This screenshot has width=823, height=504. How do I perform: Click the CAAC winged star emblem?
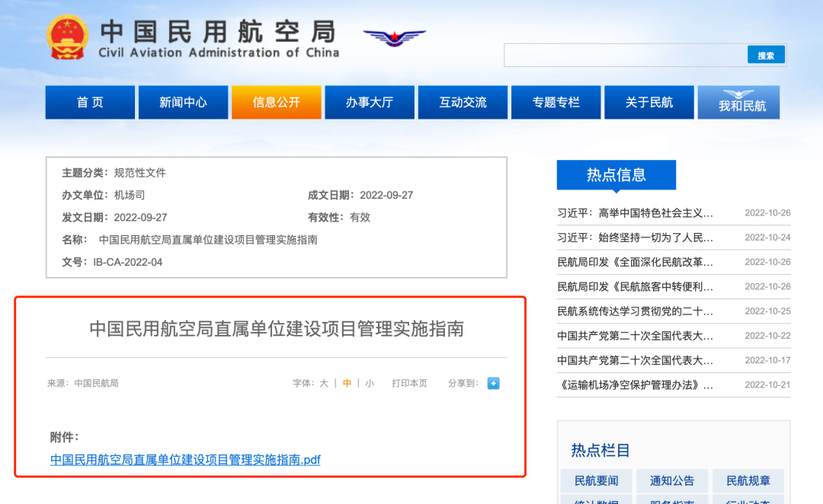pyautogui.click(x=394, y=38)
